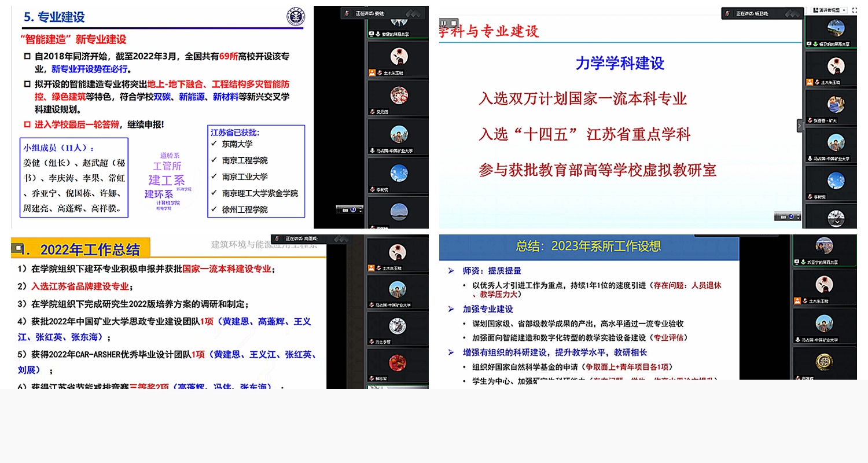
Task: Click '东南大学' in the 江苏省已获批 list
Action: coord(237,144)
